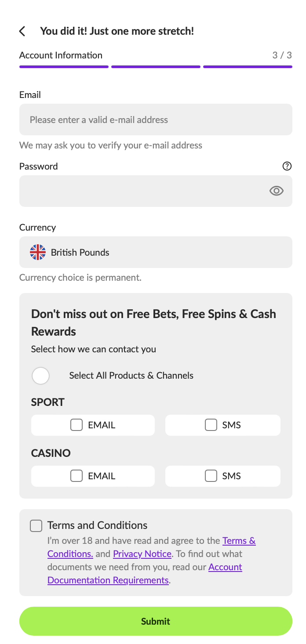Click the first purple progress bar segment

pyautogui.click(x=64, y=66)
